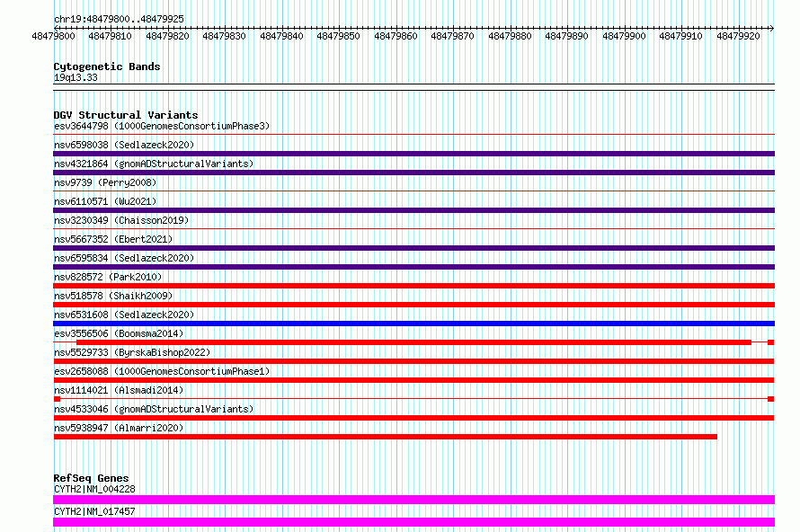800x532 pixels.
Task: Select the nsv828572 Park2010 label
Action: [108, 277]
